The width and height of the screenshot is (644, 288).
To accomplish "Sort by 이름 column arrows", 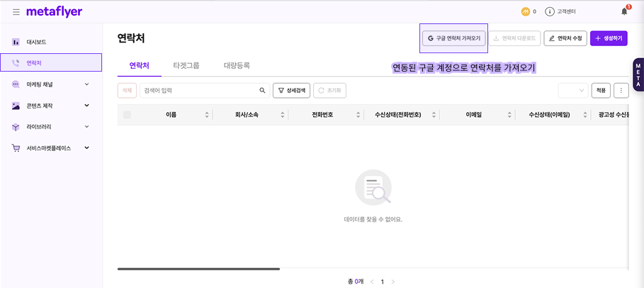I will point(207,114).
